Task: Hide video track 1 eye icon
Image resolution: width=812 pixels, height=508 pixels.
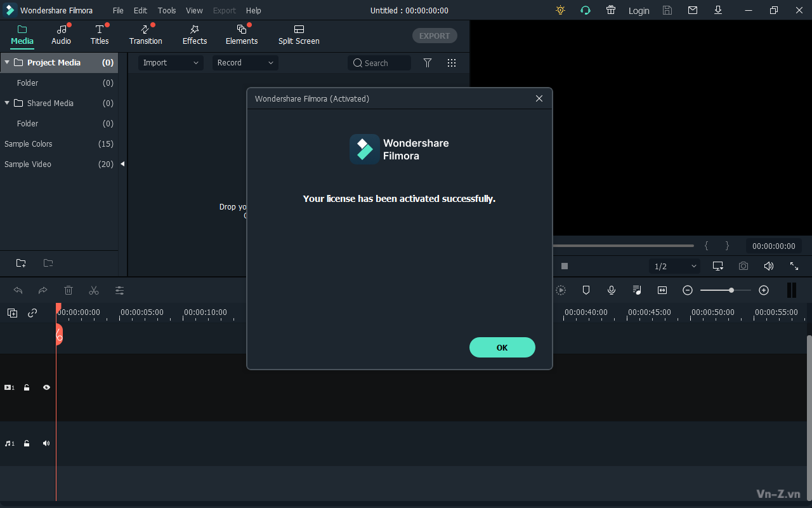Action: click(x=46, y=387)
